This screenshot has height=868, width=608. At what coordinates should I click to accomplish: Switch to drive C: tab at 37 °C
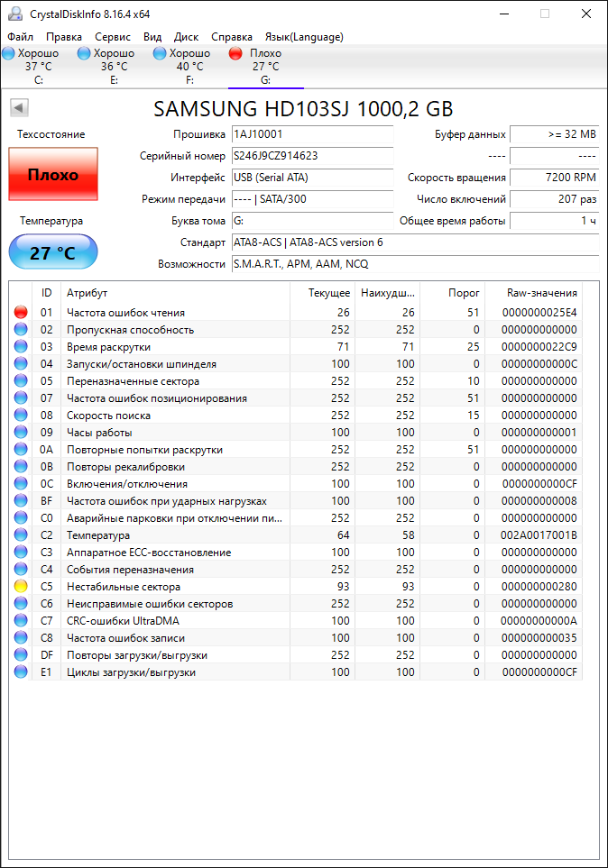[39, 67]
